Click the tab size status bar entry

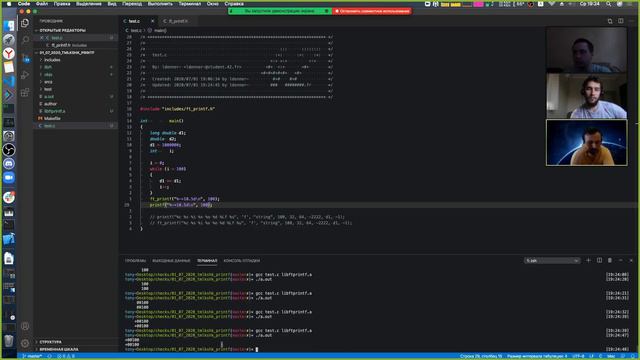537,356
